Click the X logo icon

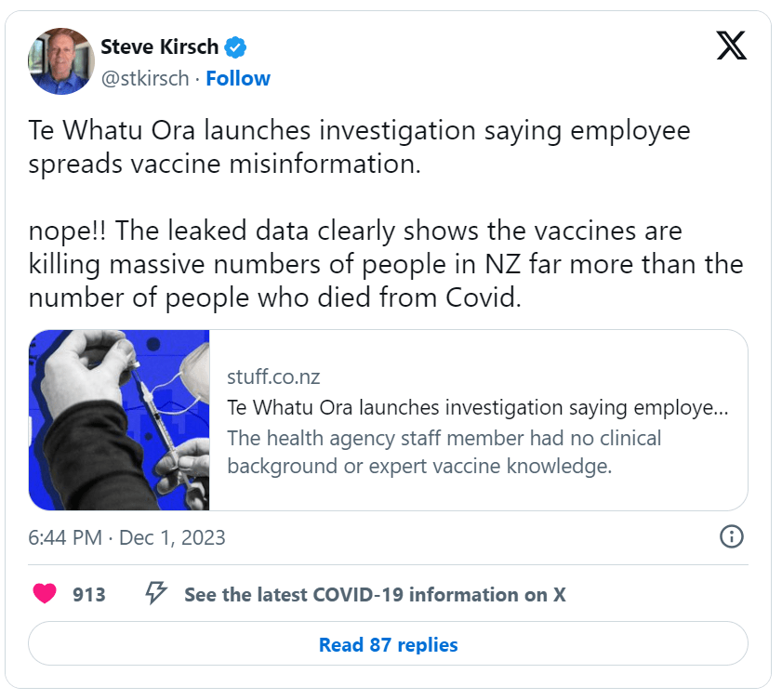[732, 45]
